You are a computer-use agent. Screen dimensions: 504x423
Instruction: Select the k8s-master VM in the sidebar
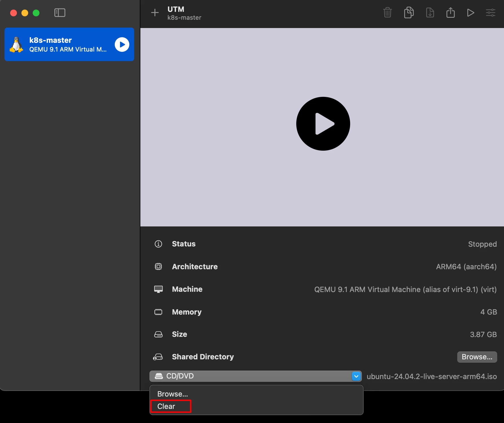69,44
